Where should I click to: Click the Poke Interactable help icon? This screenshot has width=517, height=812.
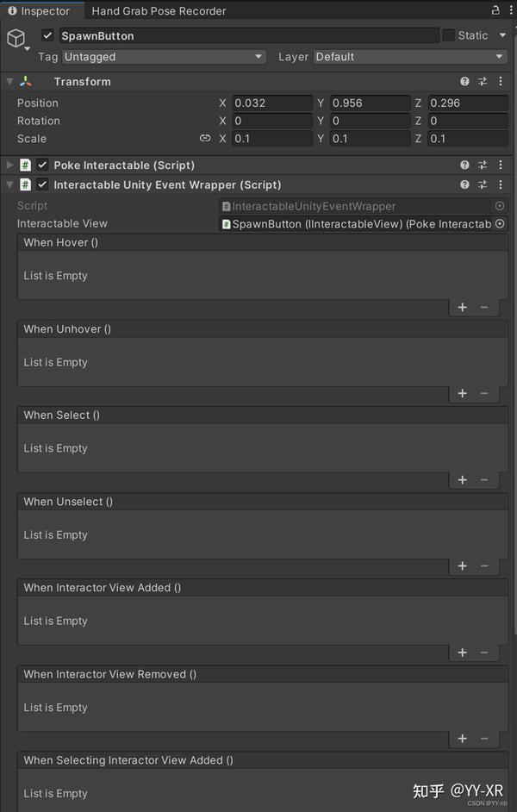click(x=464, y=165)
